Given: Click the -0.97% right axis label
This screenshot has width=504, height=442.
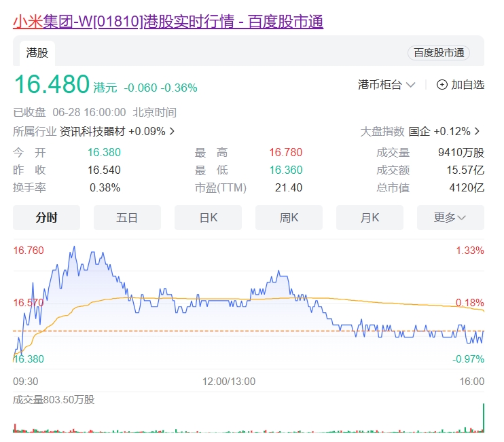Looking at the screenshot, I should (468, 358).
